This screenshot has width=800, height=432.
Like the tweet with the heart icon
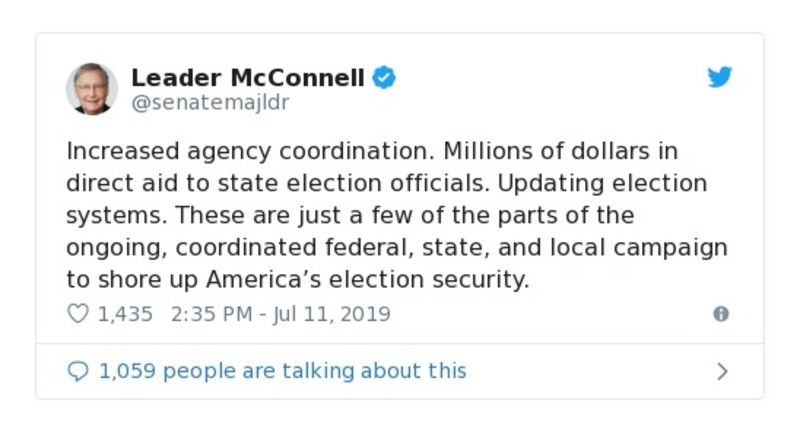tap(77, 314)
